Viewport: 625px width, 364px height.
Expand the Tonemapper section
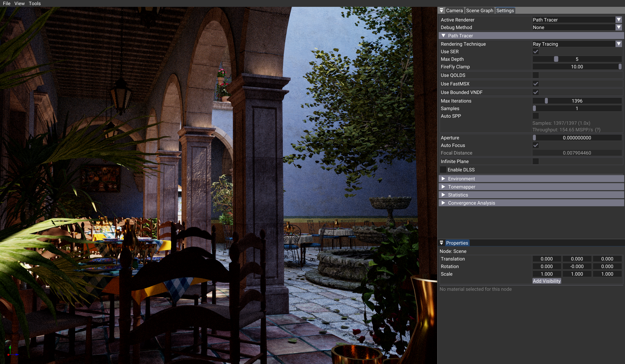coord(461,187)
